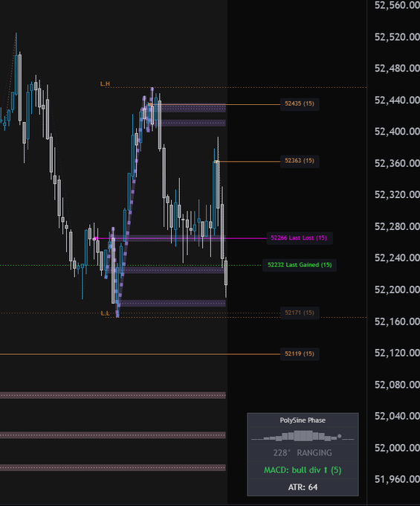Click the L.H swing marker label

coord(105,84)
